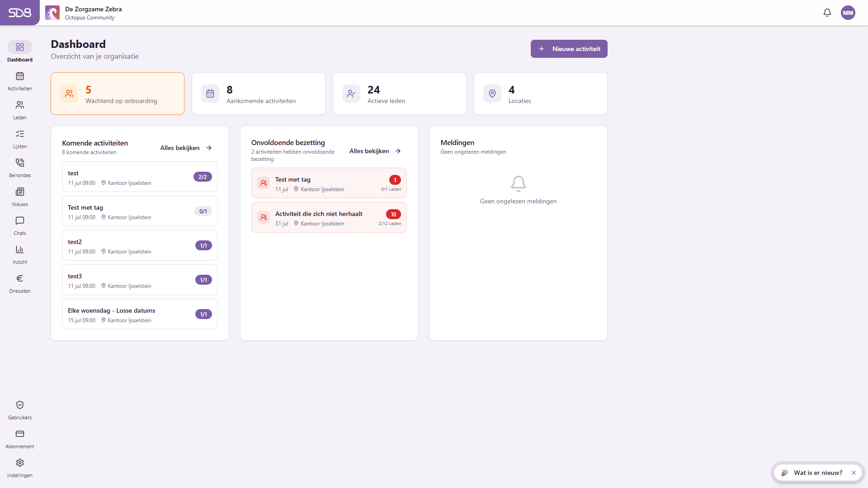Click Geen ongelezen meldingen text under bell
The width and height of the screenshot is (868, 488).
click(x=519, y=201)
